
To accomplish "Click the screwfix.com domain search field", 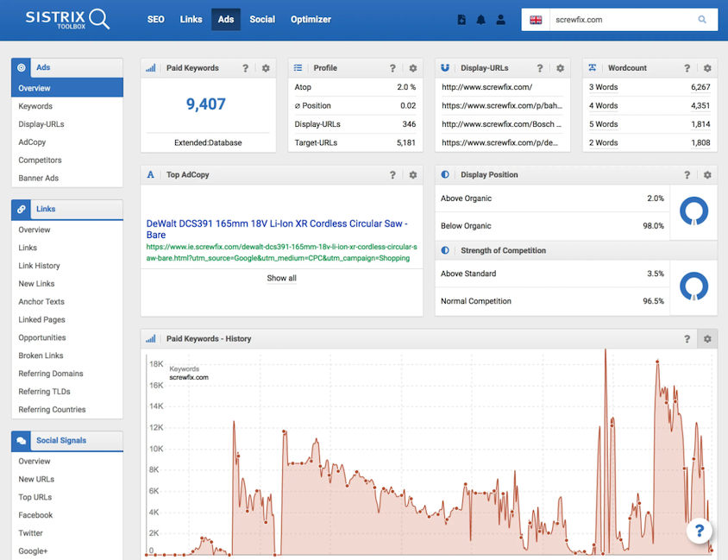I will click(x=621, y=20).
